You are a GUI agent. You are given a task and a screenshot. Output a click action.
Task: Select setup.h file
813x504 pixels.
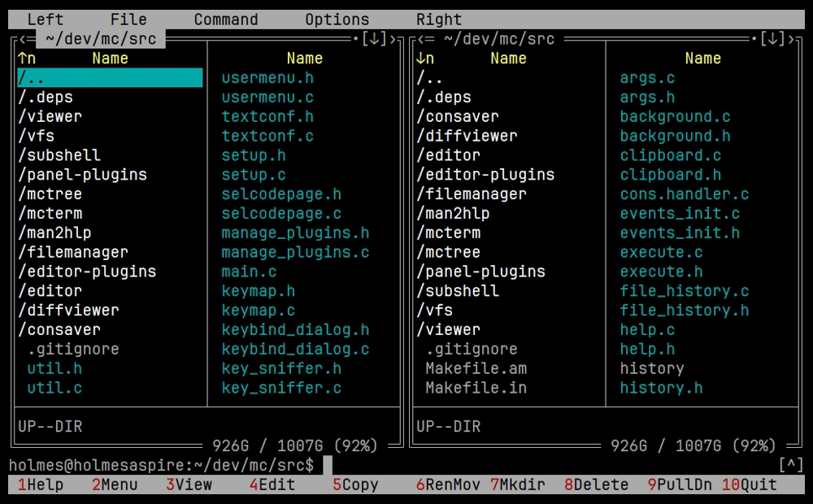[254, 155]
